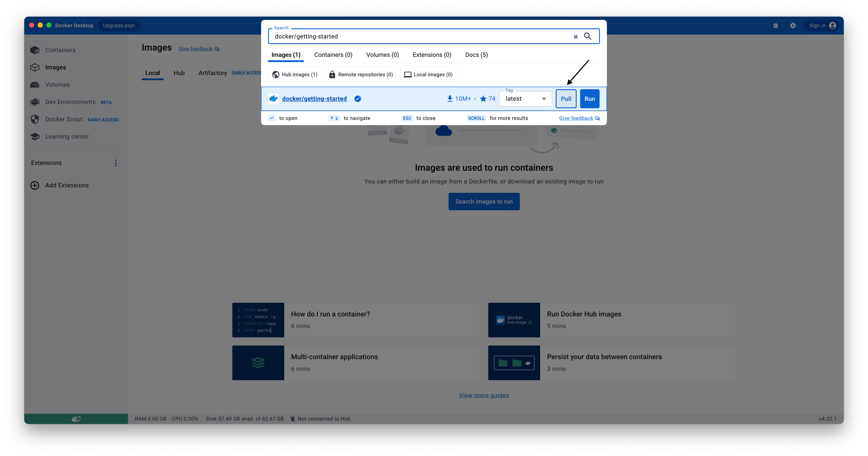Click the CPU 0.00% status entry
The image size is (868, 456).
click(185, 419)
